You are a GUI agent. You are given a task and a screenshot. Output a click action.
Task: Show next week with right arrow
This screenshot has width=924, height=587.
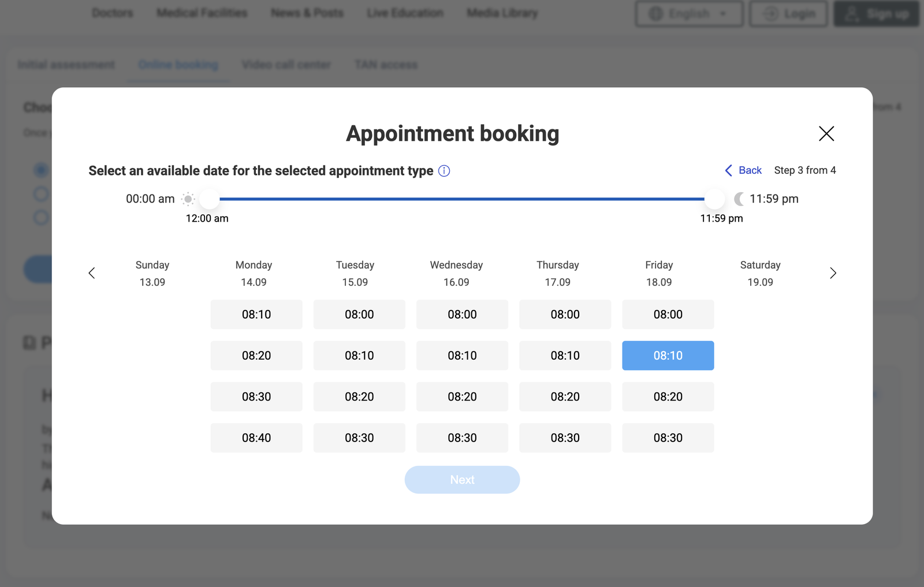pos(833,273)
